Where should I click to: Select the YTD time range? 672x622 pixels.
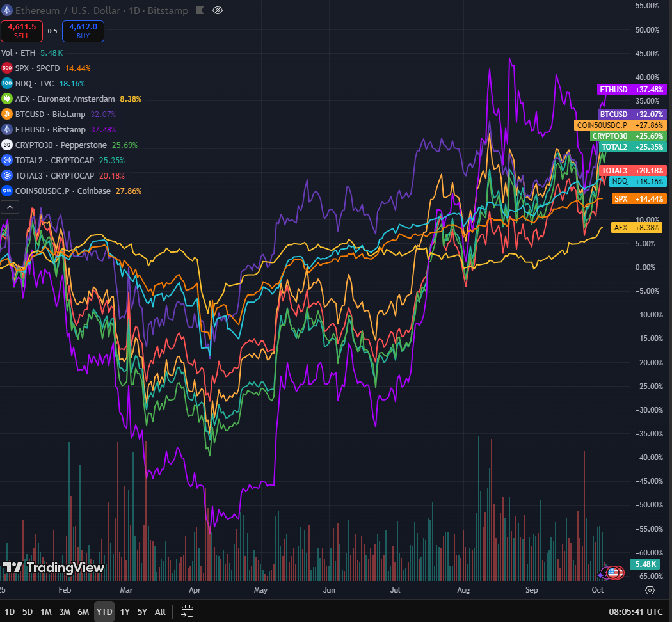tap(104, 612)
